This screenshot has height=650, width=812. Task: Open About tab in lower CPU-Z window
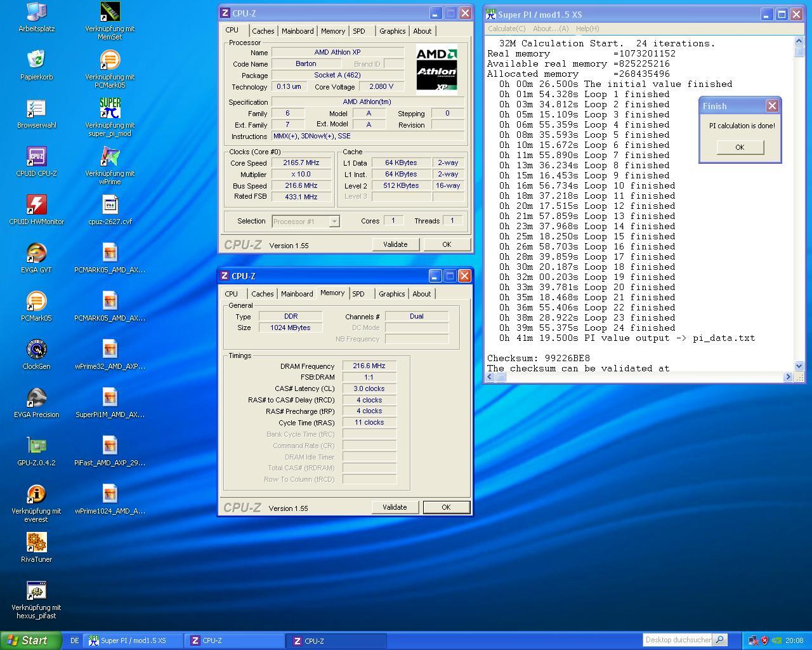pyautogui.click(x=421, y=294)
